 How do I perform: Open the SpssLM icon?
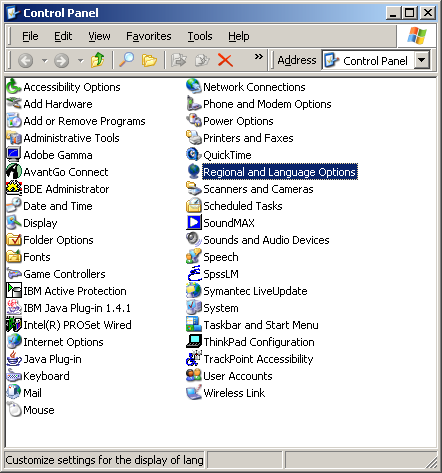tap(194, 274)
